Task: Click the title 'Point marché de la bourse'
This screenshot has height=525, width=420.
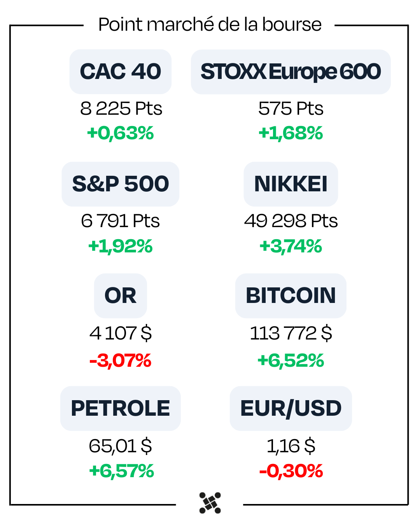Action: [x=210, y=24]
